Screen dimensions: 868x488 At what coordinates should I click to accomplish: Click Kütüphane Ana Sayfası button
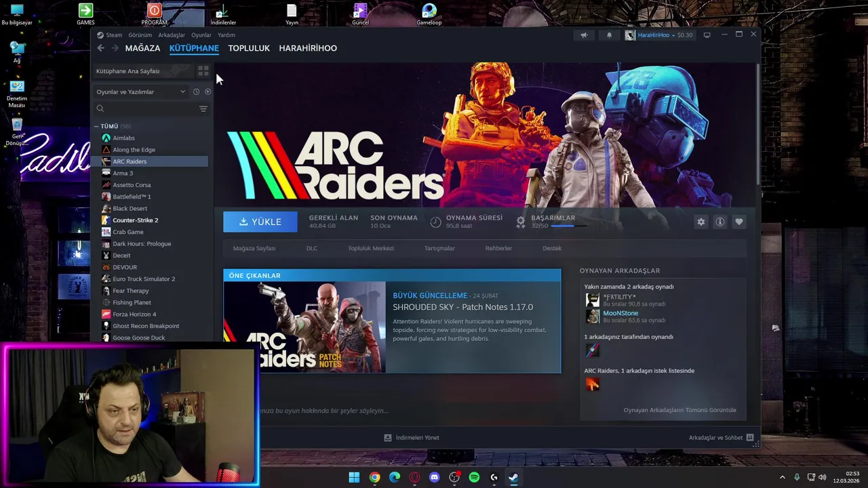142,70
